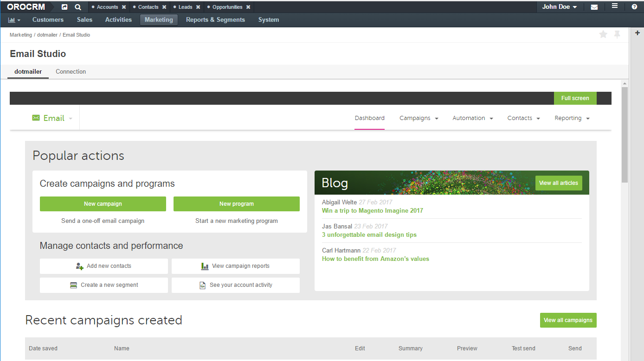Expand the Reporting dropdown menu
The width and height of the screenshot is (644, 361).
point(572,118)
